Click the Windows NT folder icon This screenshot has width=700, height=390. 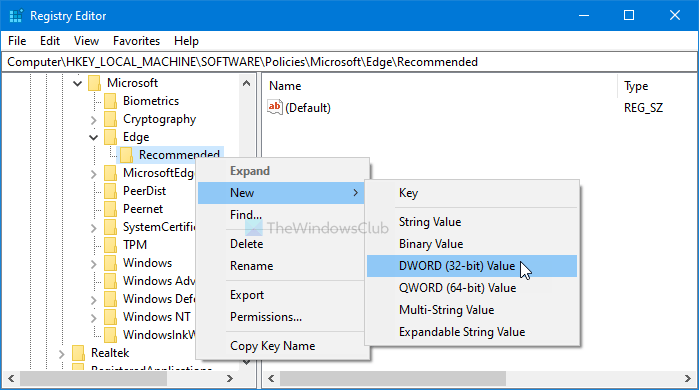click(110, 317)
